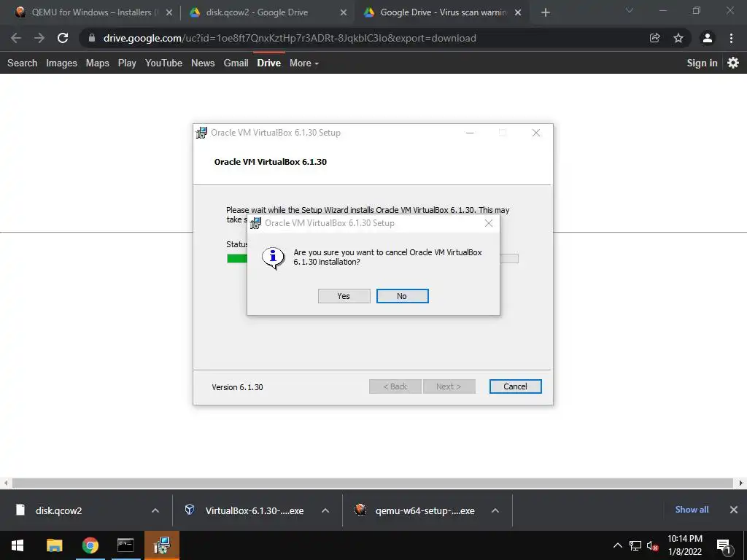Open Chrome three-dot menu
Viewport: 747px width, 560px height.
point(731,38)
